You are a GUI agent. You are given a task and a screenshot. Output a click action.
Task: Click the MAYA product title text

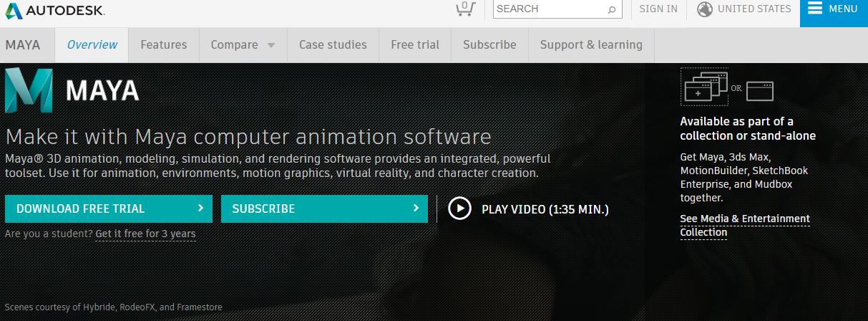point(102,90)
